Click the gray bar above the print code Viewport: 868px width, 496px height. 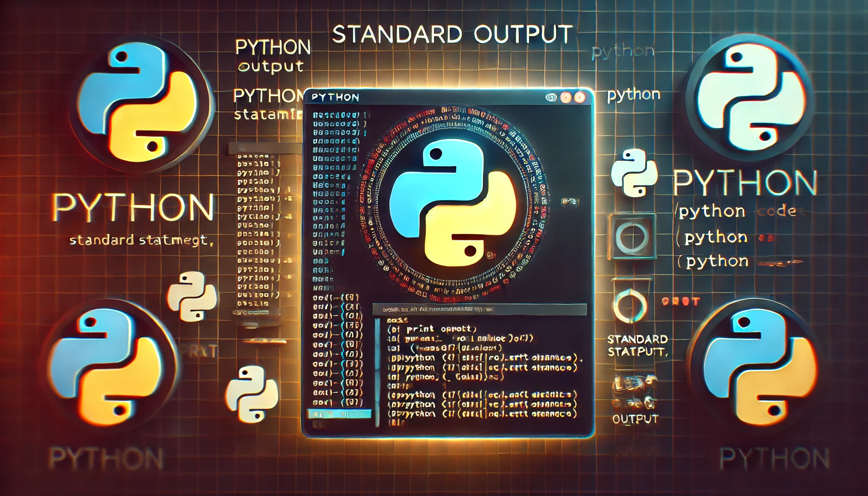(480, 310)
